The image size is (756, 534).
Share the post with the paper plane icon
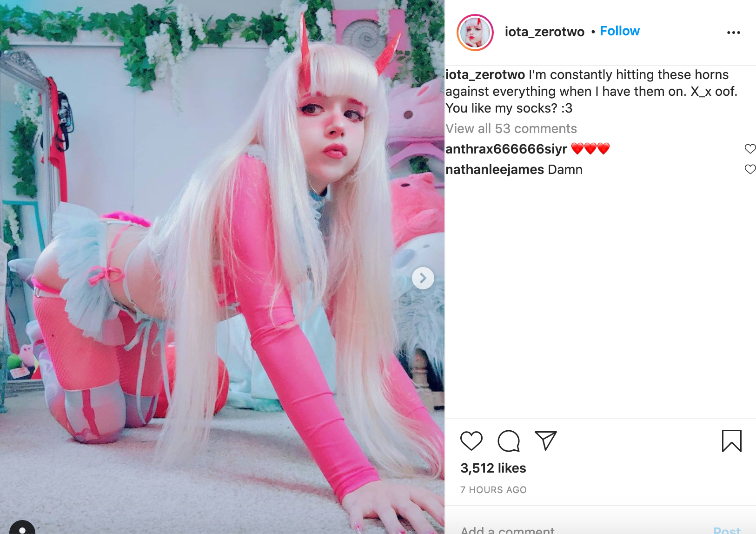(546, 441)
